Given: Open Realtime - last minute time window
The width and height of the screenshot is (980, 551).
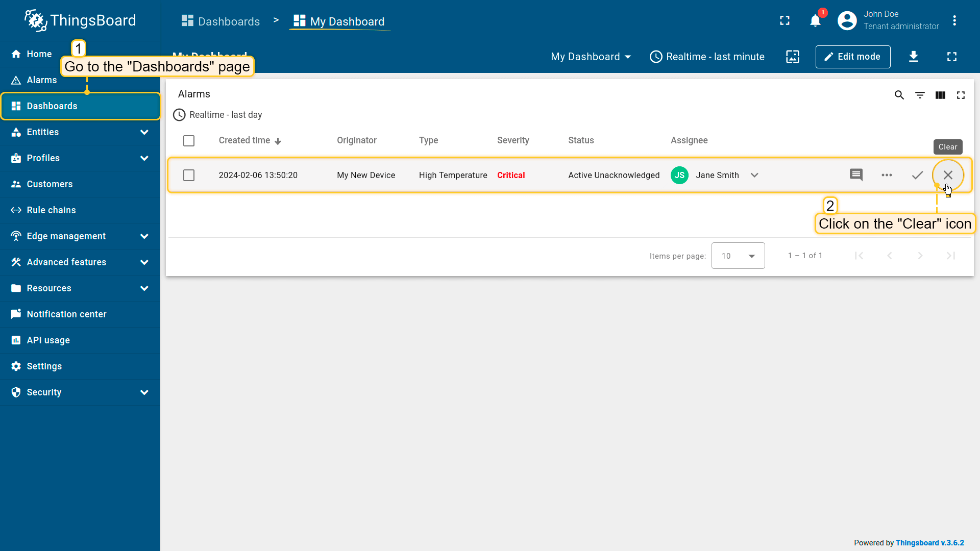Looking at the screenshot, I should 707,57.
